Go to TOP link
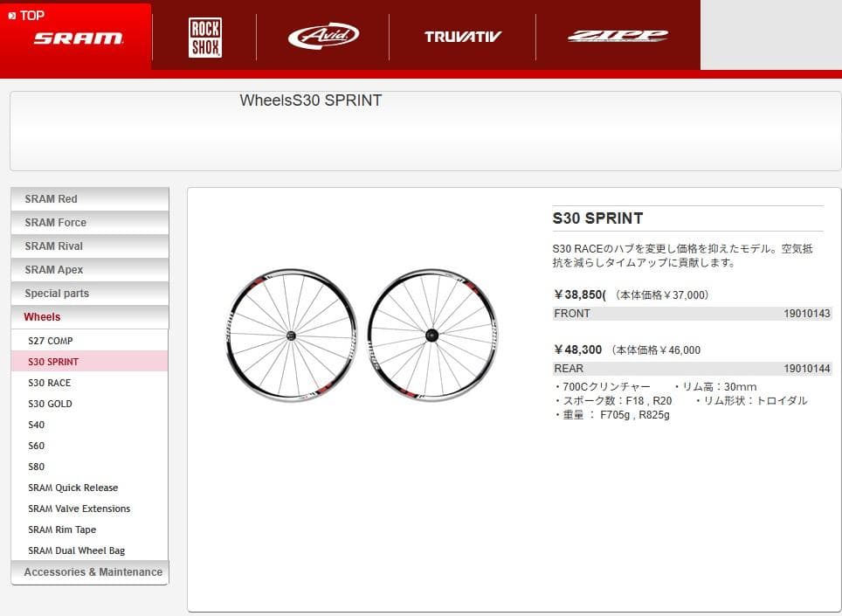Screen dimensions: 842x616 coord(26,16)
